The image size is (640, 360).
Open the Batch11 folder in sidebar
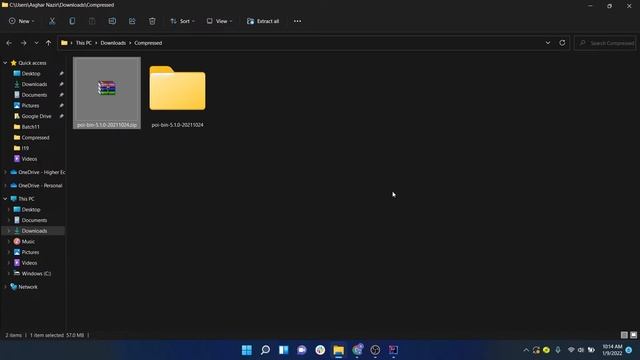point(30,127)
